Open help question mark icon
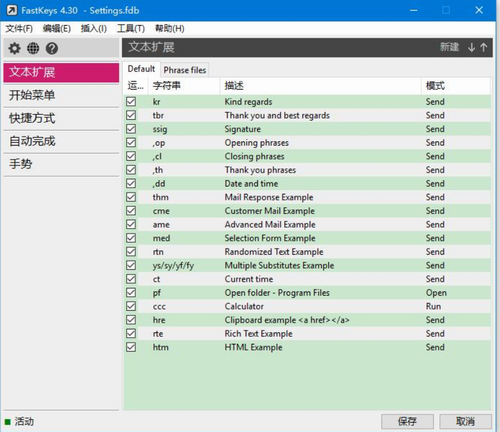The image size is (500, 432). [x=52, y=48]
